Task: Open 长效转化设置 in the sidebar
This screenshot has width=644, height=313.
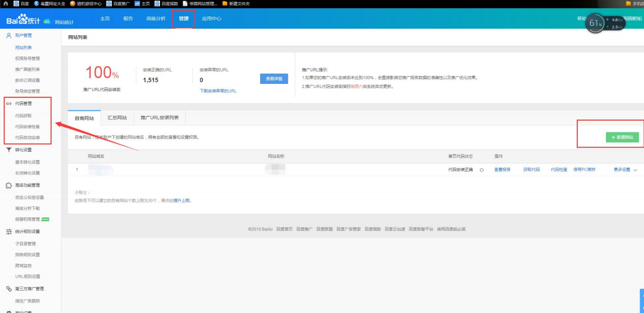Action: tap(28, 173)
